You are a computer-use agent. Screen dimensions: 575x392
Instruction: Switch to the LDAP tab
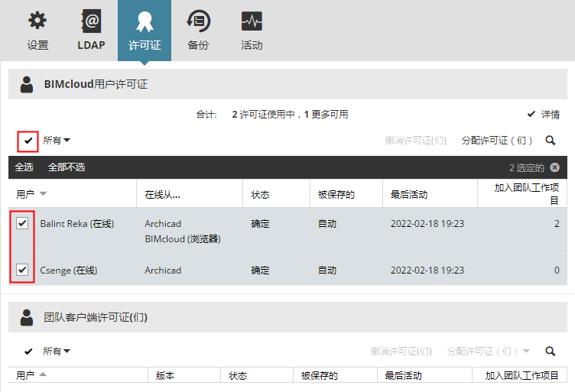[91, 31]
